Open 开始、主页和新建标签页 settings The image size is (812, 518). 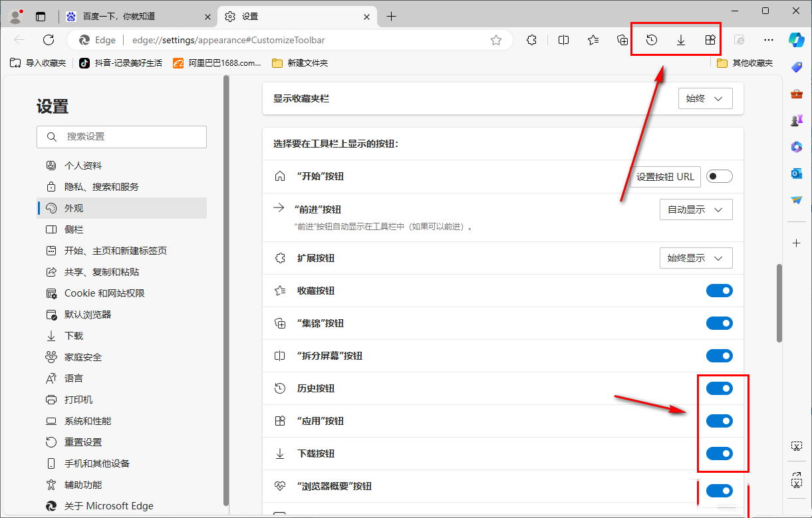coord(122,251)
